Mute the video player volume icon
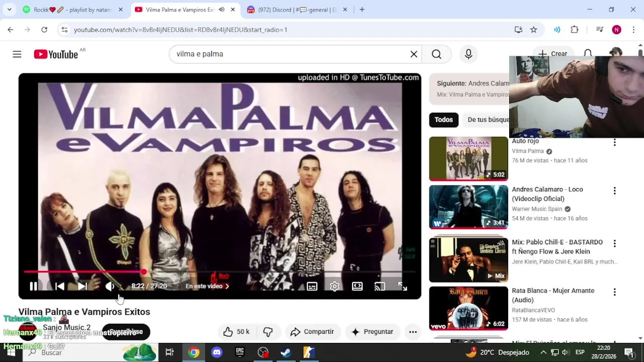Screen dimensions: 644x362 pyautogui.click(x=110, y=286)
